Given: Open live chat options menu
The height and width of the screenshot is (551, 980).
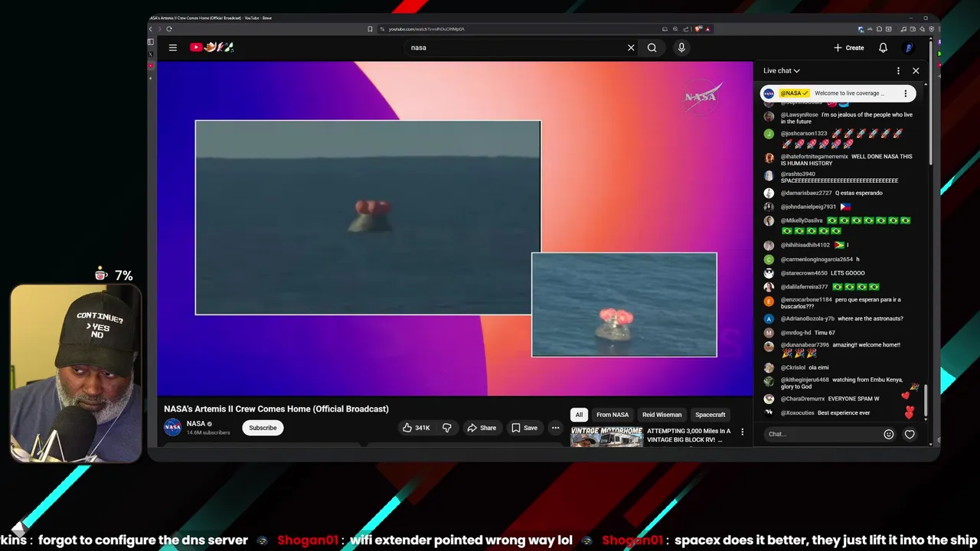Looking at the screenshot, I should click(898, 70).
